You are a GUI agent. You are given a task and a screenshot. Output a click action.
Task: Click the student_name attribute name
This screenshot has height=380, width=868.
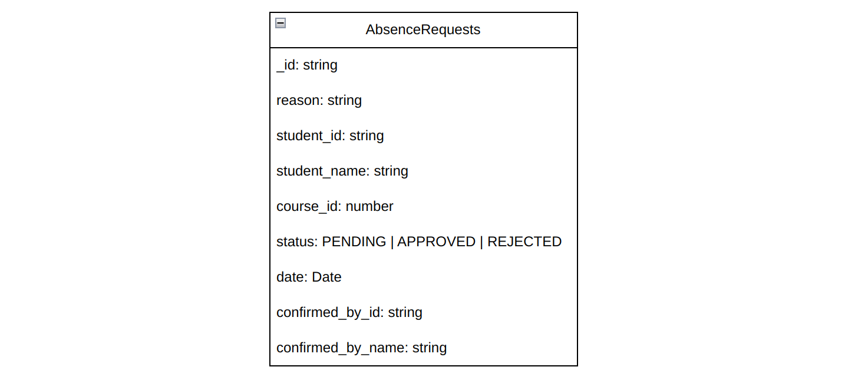(x=321, y=171)
